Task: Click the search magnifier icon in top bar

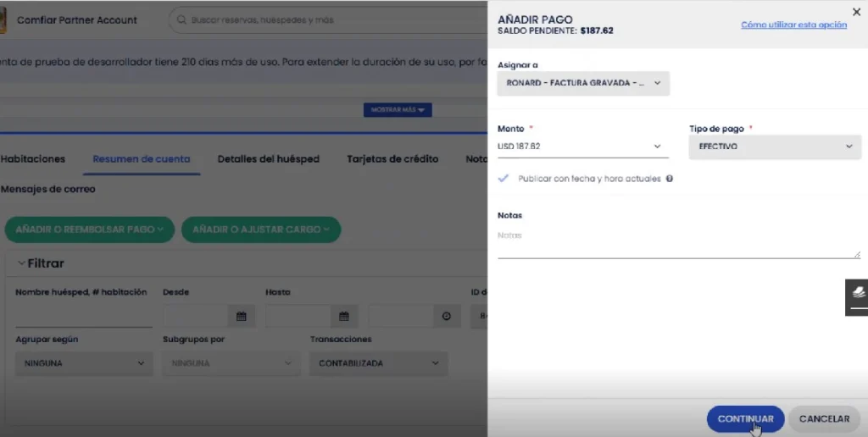Action: pos(181,19)
